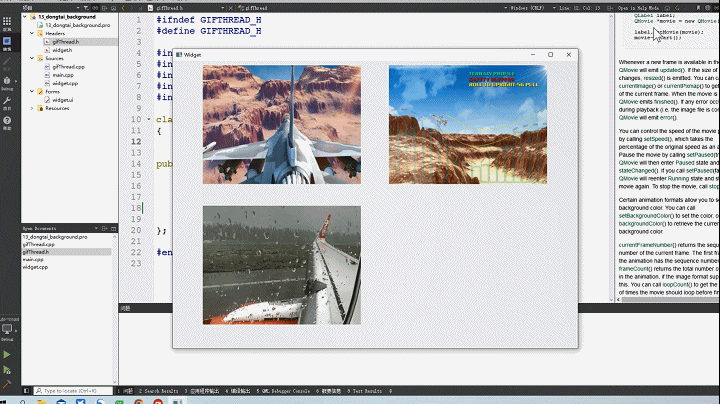This screenshot has height=404, width=720.
Task: Click the setBackgroundColor() link in help
Action: click(646, 216)
